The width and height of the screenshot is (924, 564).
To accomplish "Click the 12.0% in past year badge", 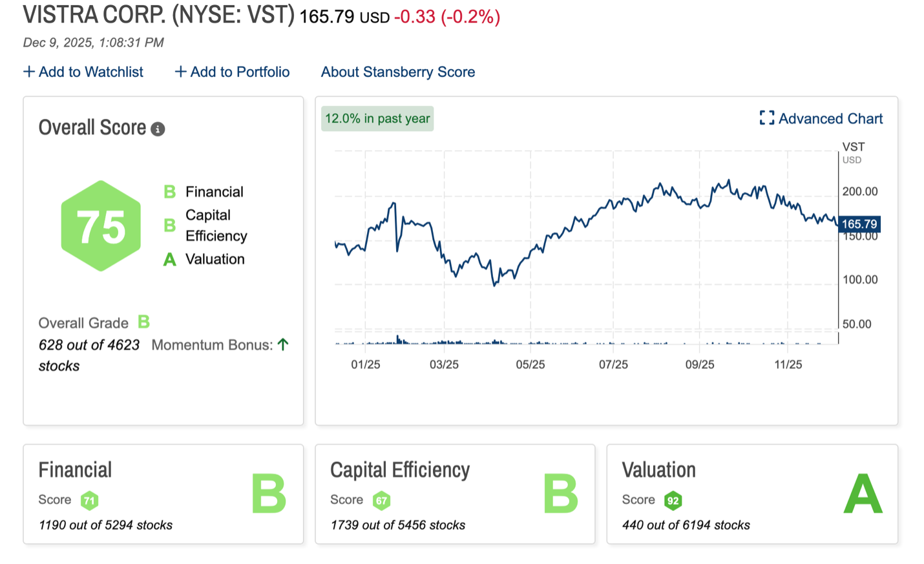I will 377,119.
